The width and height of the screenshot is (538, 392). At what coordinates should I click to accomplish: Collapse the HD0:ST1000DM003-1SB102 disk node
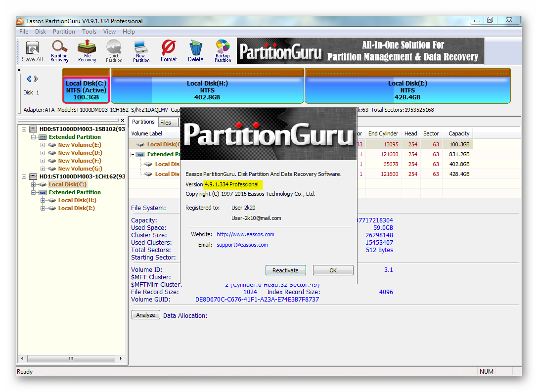[24, 130]
